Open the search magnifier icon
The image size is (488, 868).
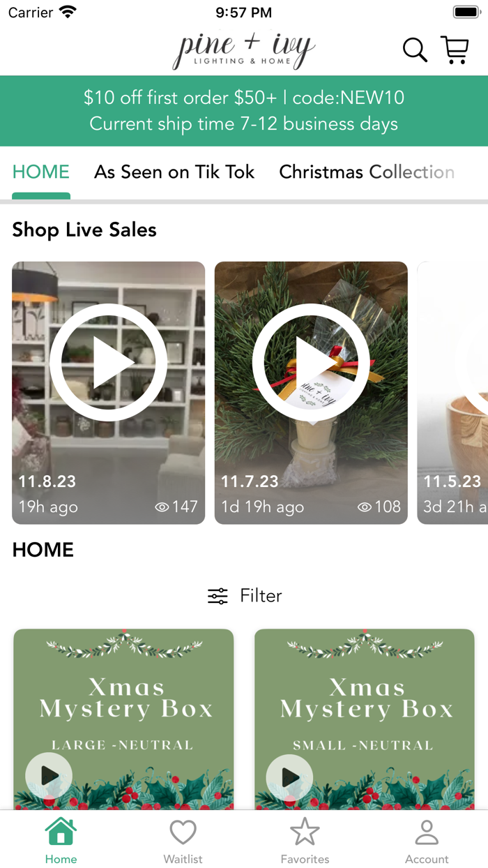415,50
